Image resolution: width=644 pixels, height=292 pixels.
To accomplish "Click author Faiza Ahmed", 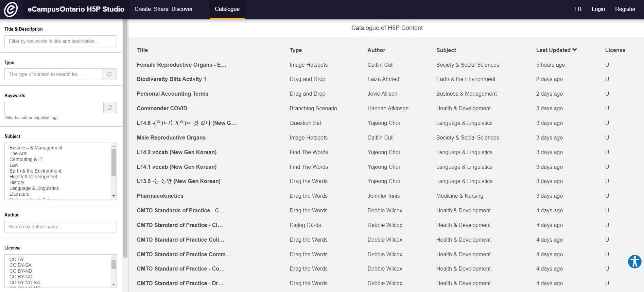I will point(383,79).
